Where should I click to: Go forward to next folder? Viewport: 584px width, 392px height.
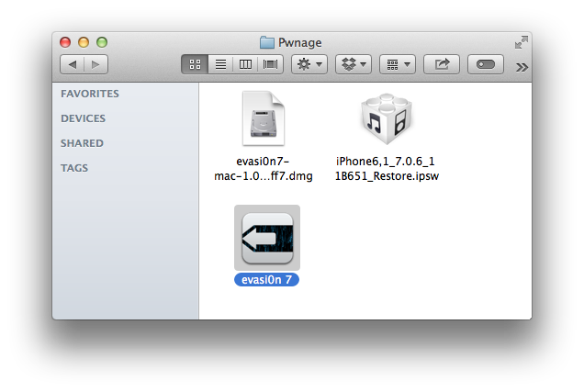(95, 64)
